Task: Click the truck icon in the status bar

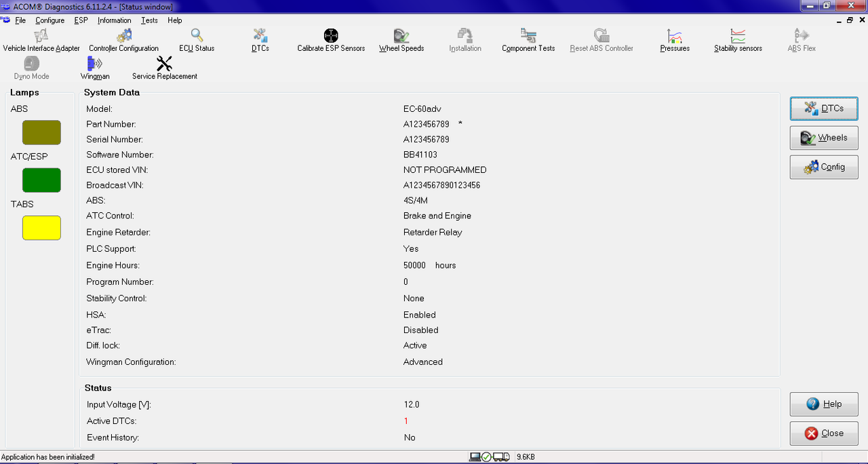Action: tap(501, 457)
